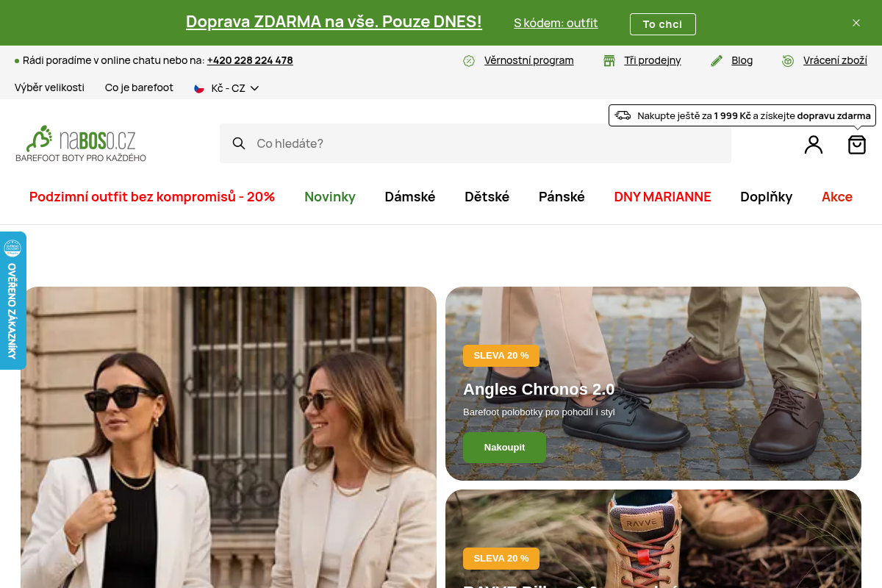Focus the 'Co hledáte?' search field
882x588 pixels.
(476, 143)
